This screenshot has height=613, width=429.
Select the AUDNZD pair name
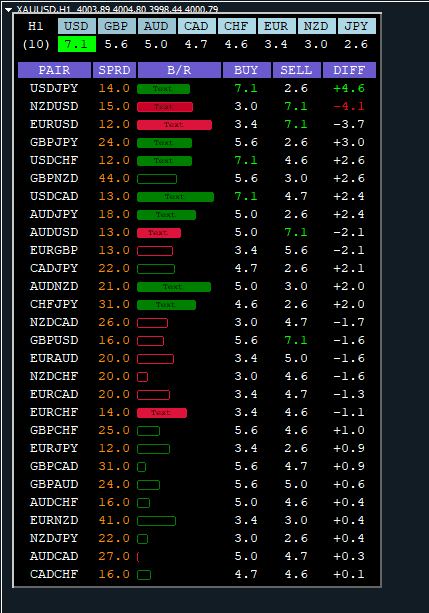pos(54,286)
